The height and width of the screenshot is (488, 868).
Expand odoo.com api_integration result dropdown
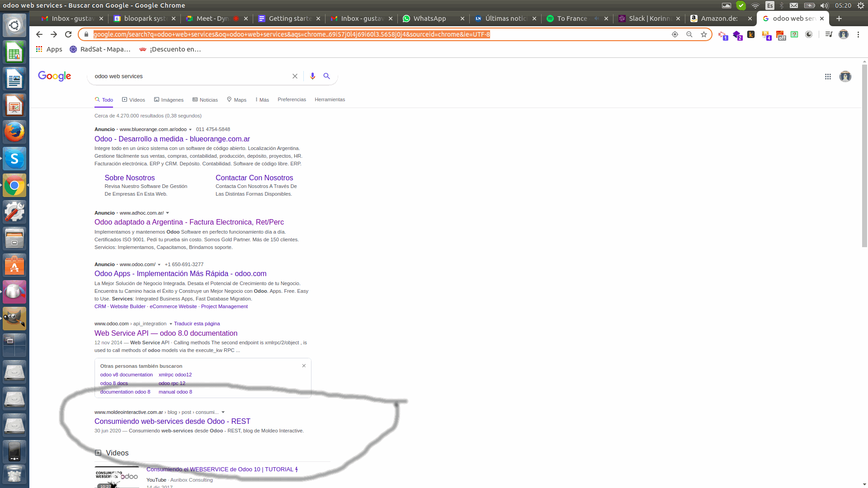(x=170, y=324)
